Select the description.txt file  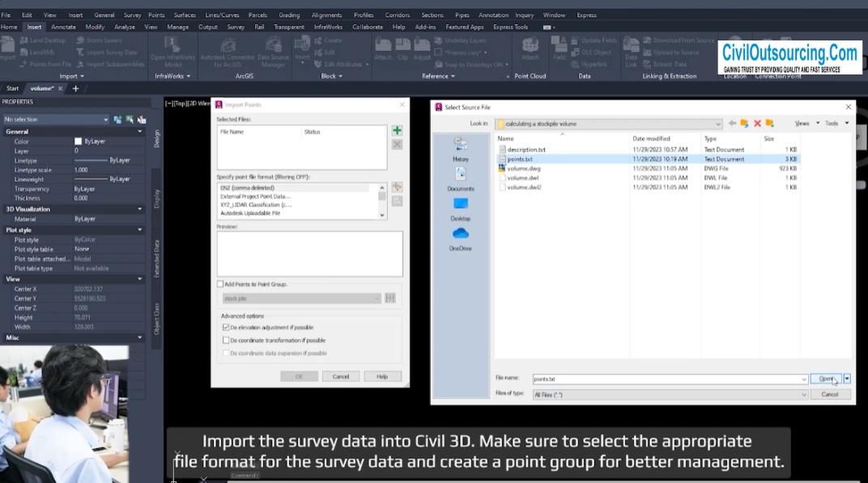525,150
